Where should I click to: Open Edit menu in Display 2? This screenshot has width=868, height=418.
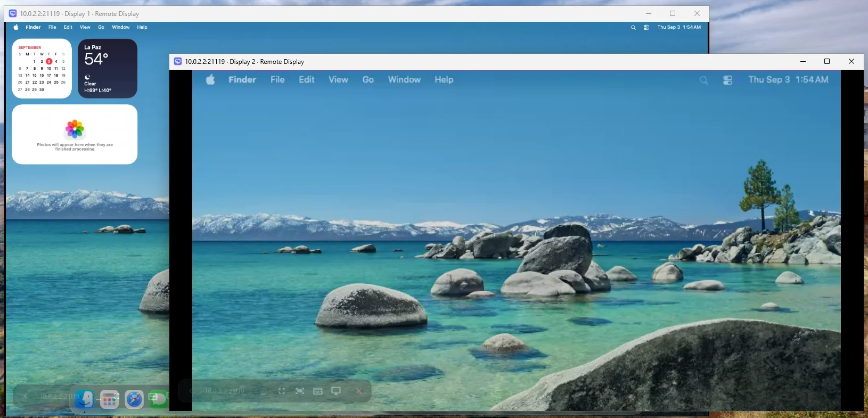(307, 80)
